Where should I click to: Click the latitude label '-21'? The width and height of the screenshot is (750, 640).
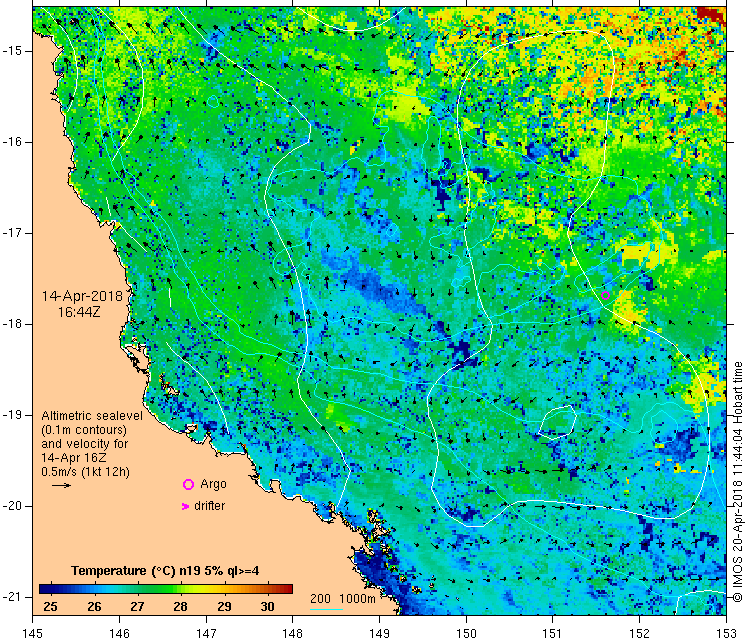(x=11, y=597)
